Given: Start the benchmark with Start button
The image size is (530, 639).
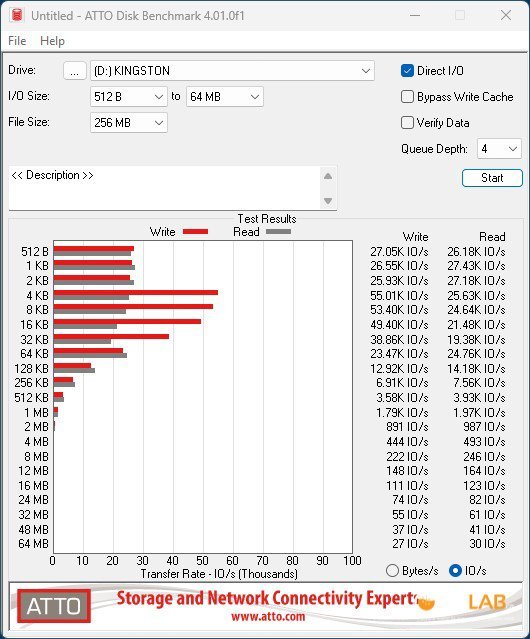Looking at the screenshot, I should pyautogui.click(x=492, y=178).
